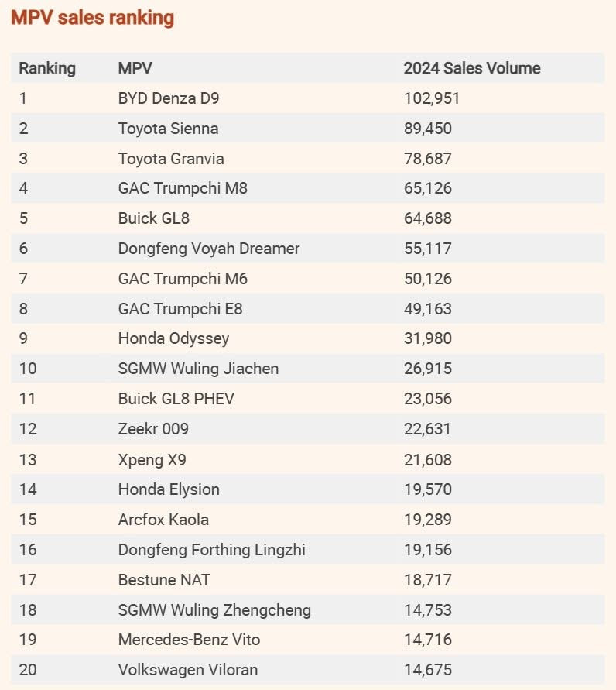Click the Mercedes-Benz Vito entry
The width and height of the screenshot is (616, 690).
click(189, 640)
